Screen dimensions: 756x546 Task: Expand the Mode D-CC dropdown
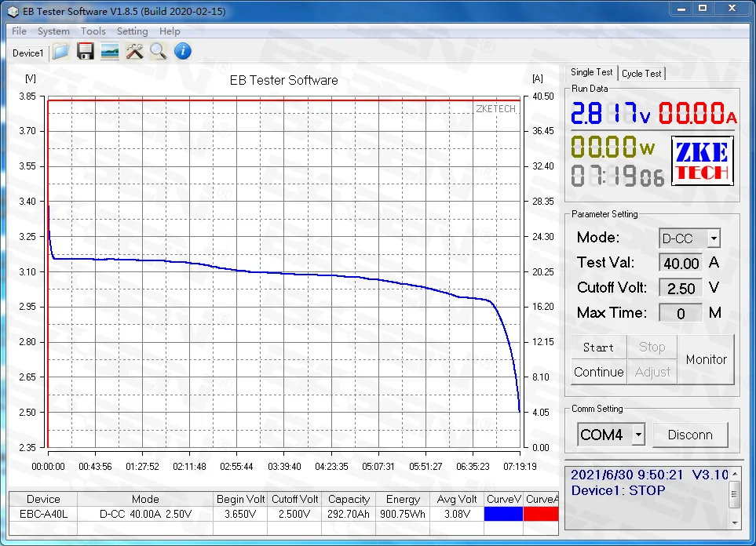(x=713, y=238)
